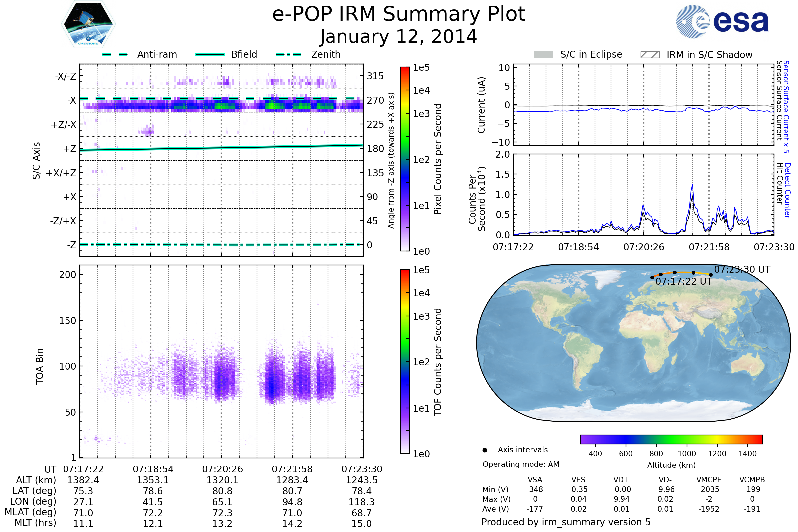
Task: Click the 07:23:30 UT orbit end label
Action: [x=742, y=270]
